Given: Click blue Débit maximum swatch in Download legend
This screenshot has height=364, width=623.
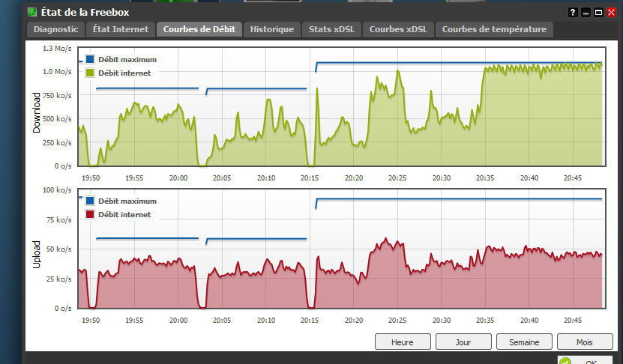Looking at the screenshot, I should [x=90, y=59].
